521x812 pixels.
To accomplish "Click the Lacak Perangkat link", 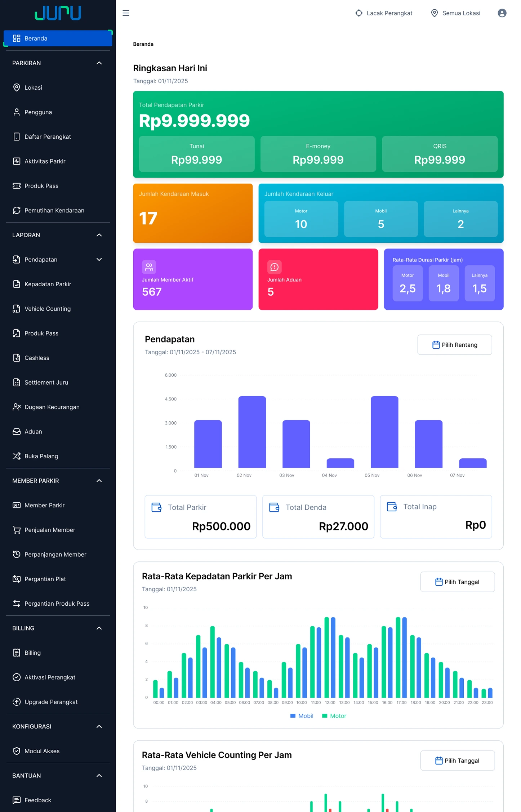I will [383, 13].
